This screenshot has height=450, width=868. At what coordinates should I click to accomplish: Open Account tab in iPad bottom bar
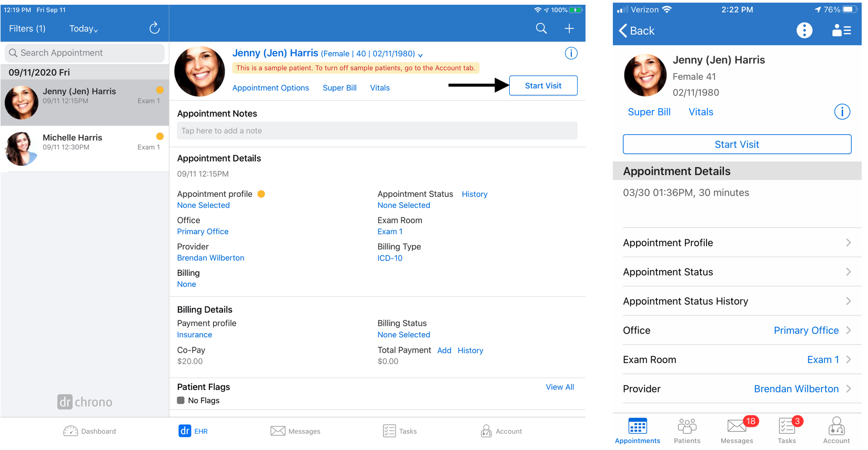pyautogui.click(x=501, y=431)
